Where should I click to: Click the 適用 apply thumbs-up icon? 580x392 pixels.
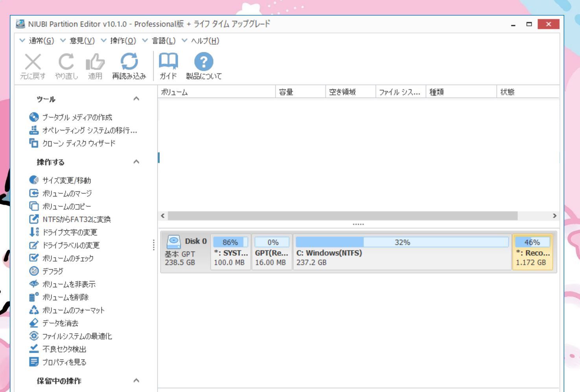point(95,62)
